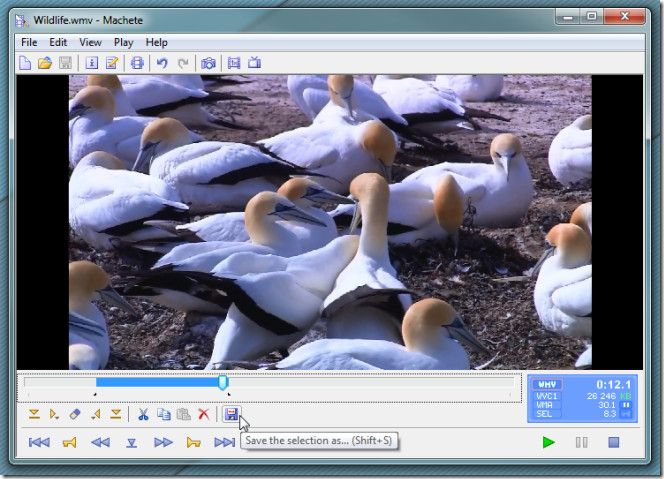Delete the selection using the red X
Image resolution: width=664 pixels, height=479 pixels.
click(x=204, y=414)
